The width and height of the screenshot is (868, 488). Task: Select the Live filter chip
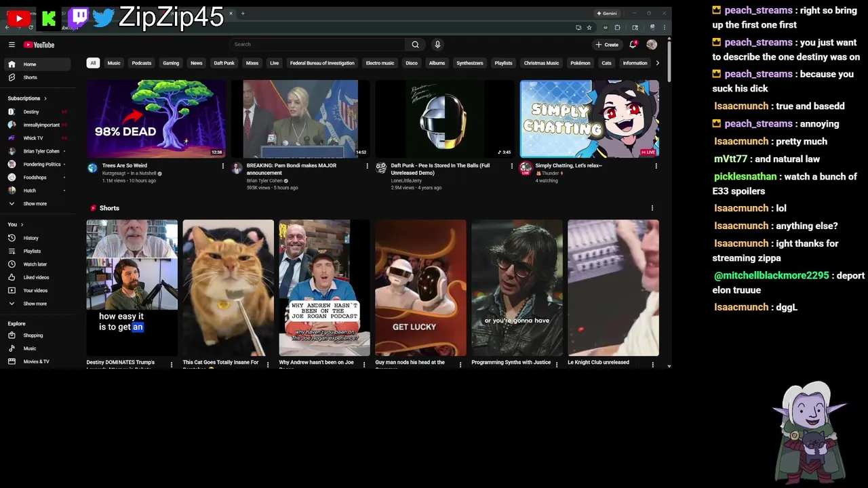pyautogui.click(x=274, y=63)
